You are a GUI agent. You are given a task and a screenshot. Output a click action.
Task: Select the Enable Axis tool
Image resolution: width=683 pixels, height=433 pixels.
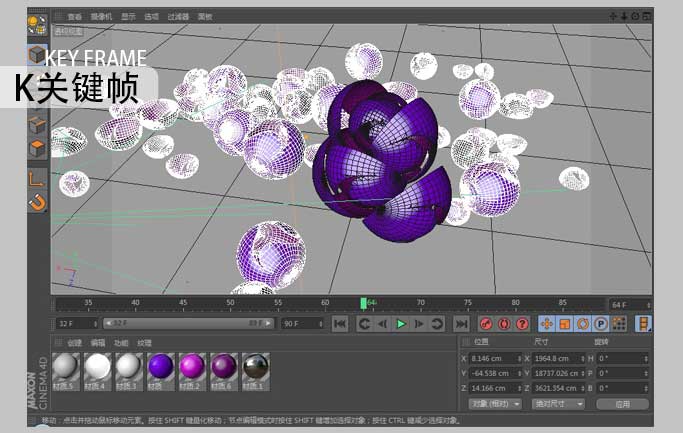coord(37,179)
